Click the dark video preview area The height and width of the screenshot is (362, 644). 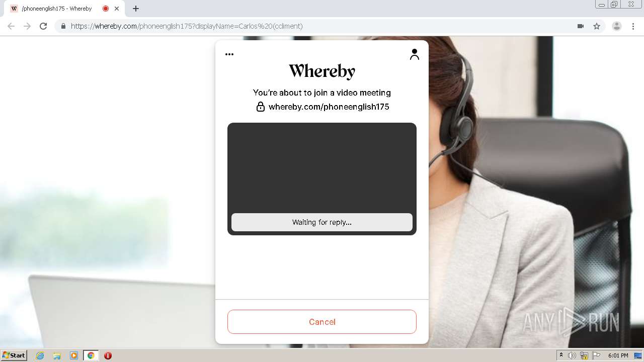pos(322,168)
